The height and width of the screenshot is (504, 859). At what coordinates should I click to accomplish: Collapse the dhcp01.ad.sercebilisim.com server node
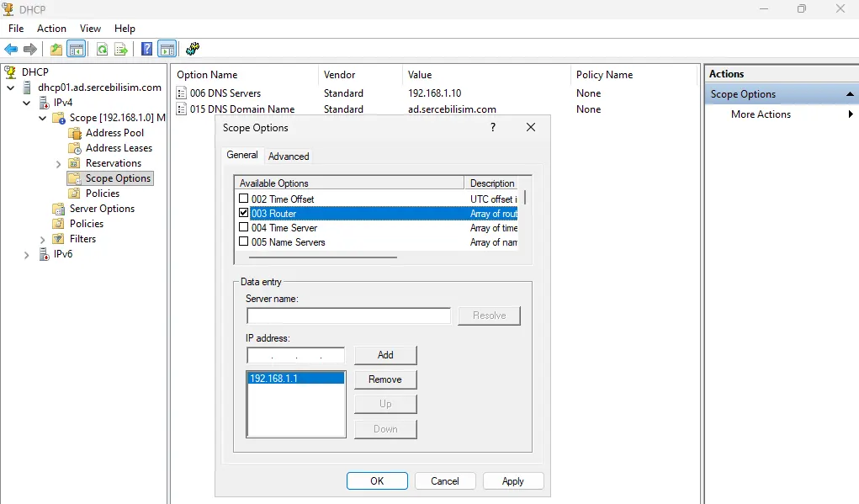pos(10,88)
